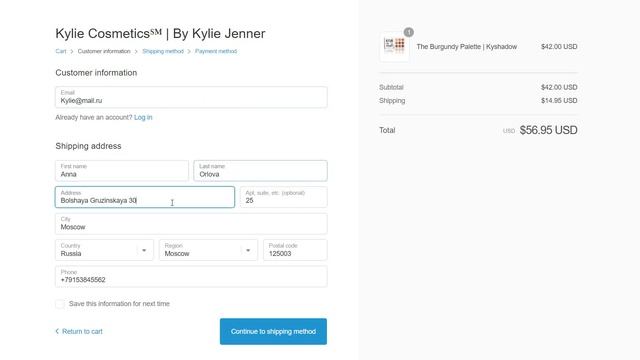This screenshot has height=360, width=640.
Task: Click Continue to shipping method button
Action: 273,331
